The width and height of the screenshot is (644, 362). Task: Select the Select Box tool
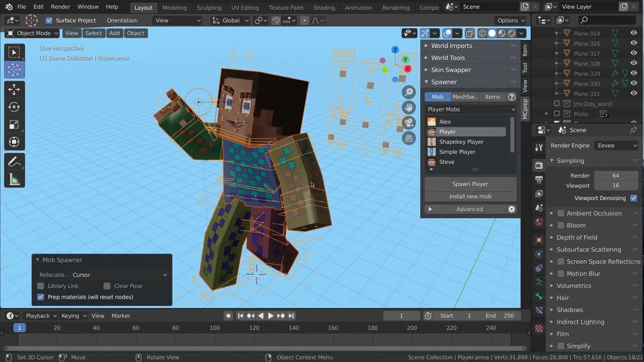tap(14, 52)
